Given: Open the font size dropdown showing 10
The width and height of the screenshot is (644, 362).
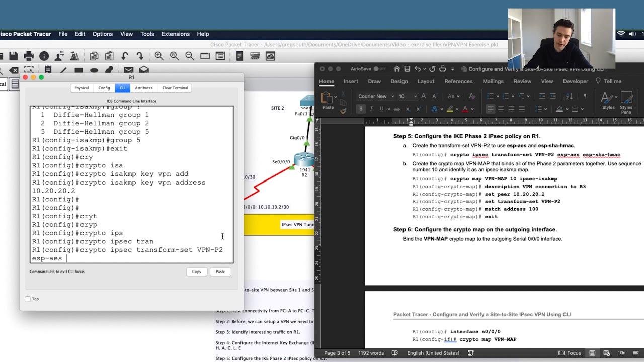Looking at the screenshot, I should point(415,96).
